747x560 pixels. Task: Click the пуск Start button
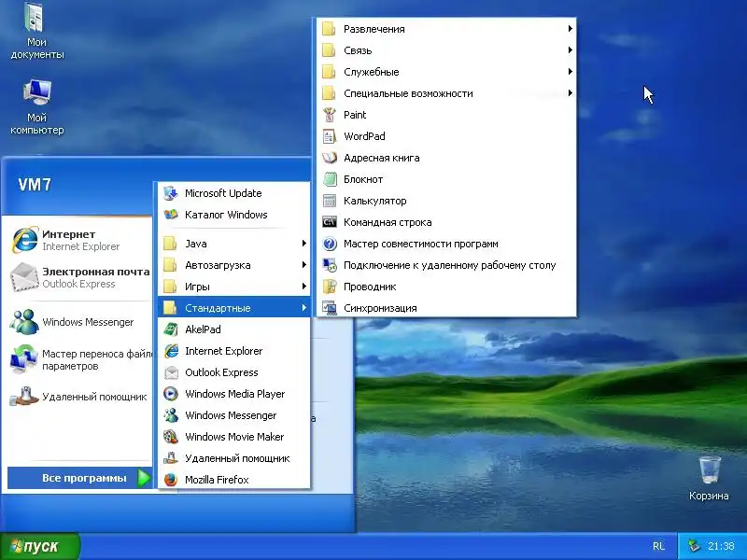40,546
